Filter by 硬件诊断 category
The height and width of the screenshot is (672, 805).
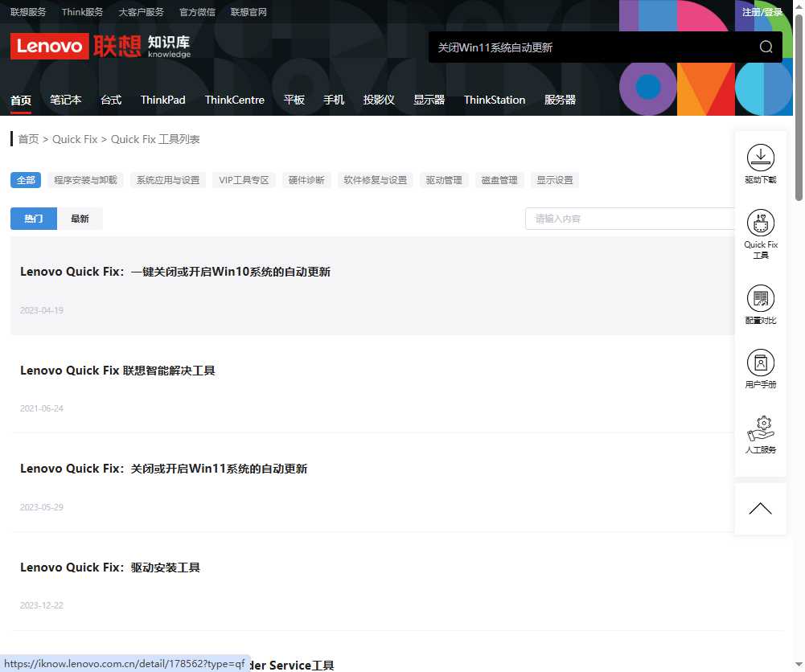pos(306,180)
